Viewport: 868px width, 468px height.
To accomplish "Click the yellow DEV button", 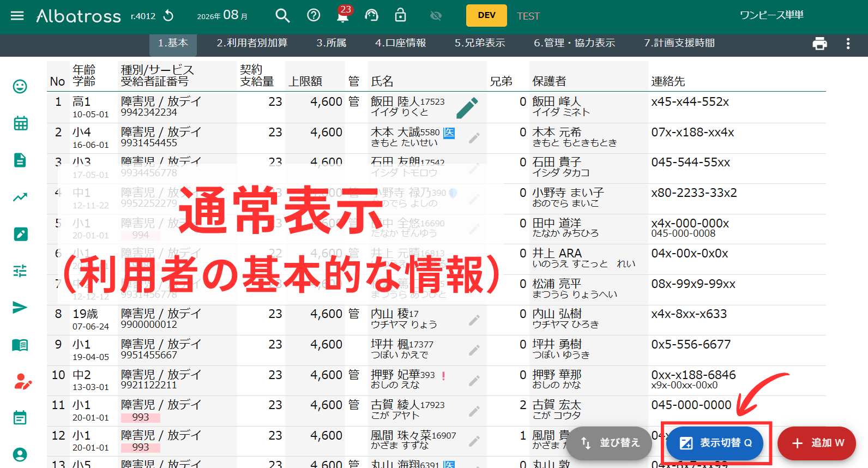I will point(486,15).
